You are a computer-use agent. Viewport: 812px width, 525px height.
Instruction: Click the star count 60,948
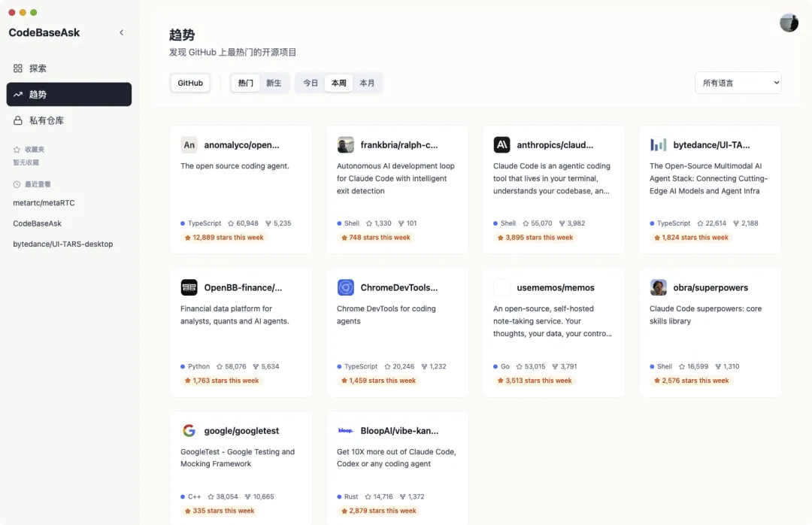(243, 223)
